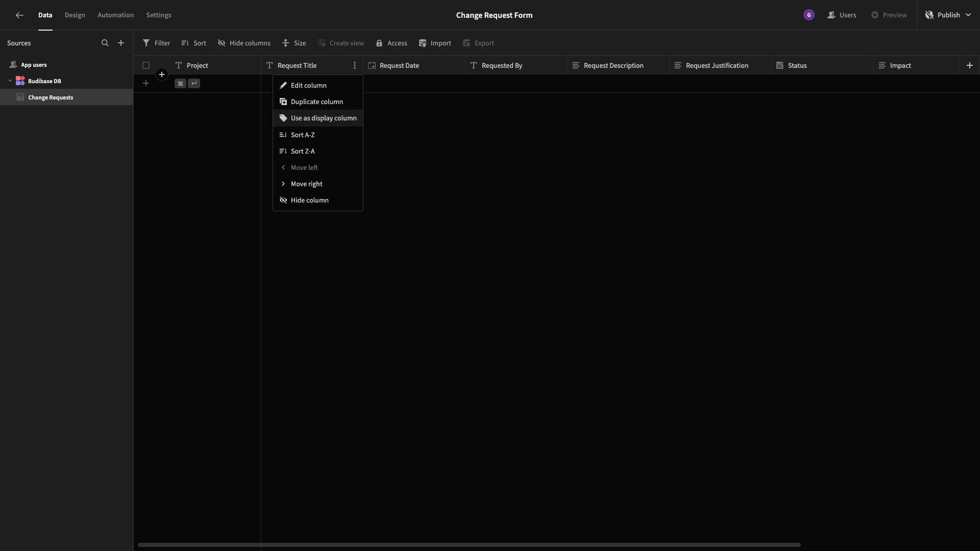The image size is (980, 551).
Task: Click the Change Request Form title
Action: click(x=494, y=15)
